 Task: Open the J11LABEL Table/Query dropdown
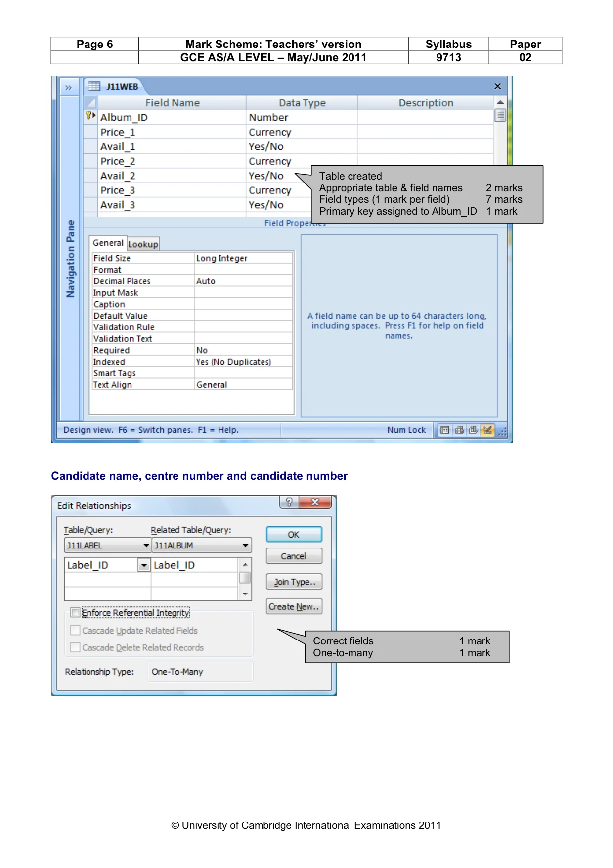[146, 545]
